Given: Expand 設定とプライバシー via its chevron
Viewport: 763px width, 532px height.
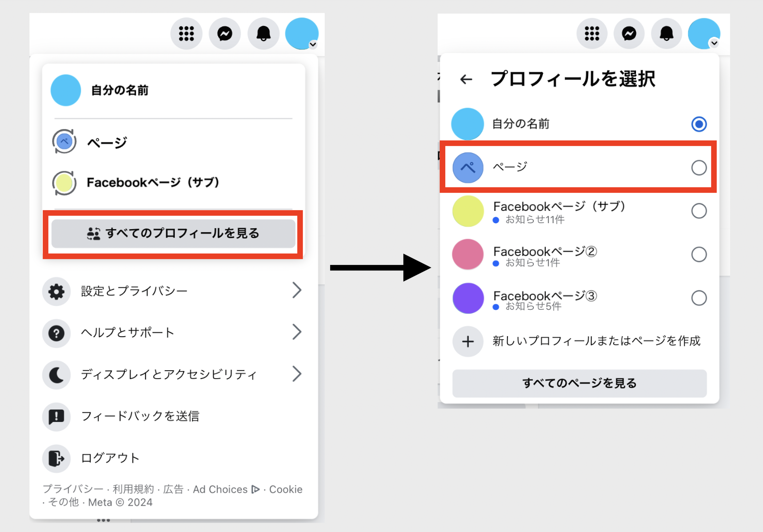Looking at the screenshot, I should tap(297, 290).
